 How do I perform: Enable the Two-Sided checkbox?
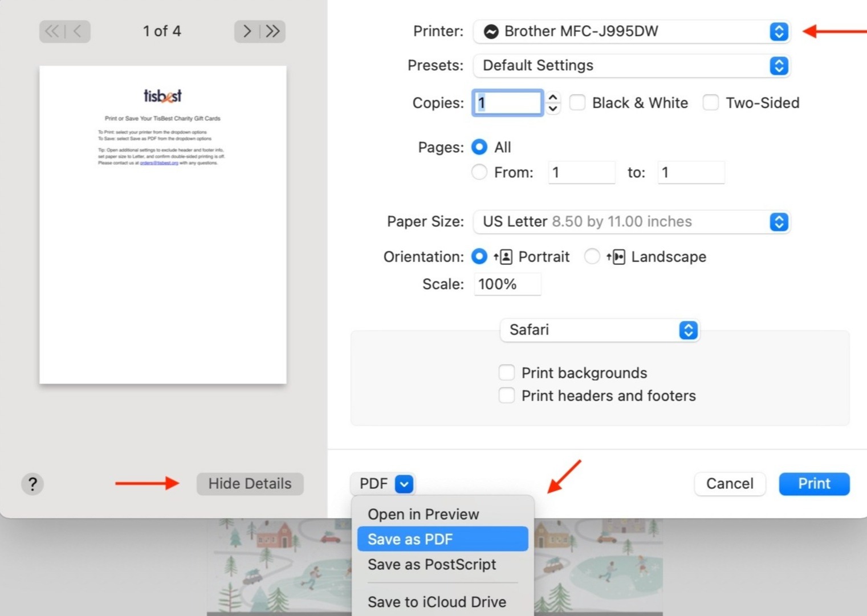[x=711, y=103]
